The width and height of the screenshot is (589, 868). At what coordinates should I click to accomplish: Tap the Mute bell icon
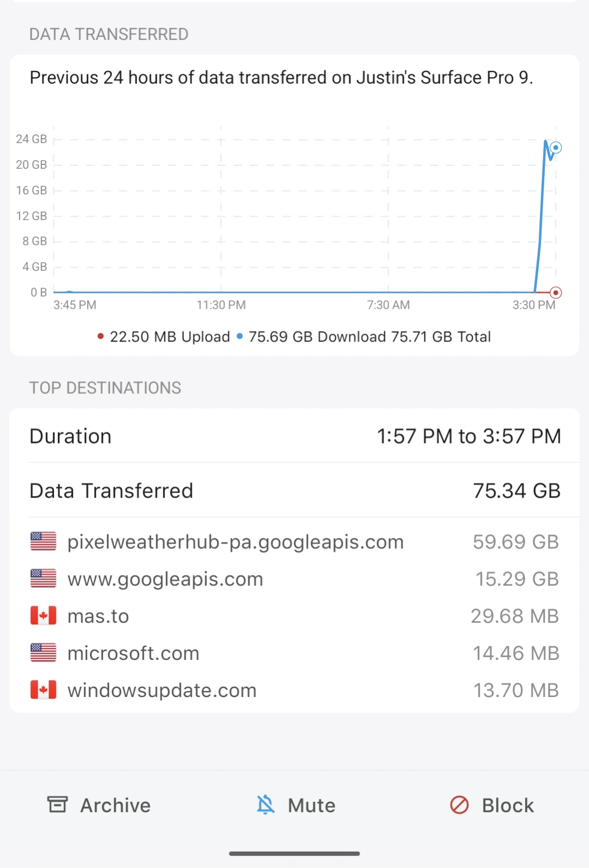coord(266,805)
